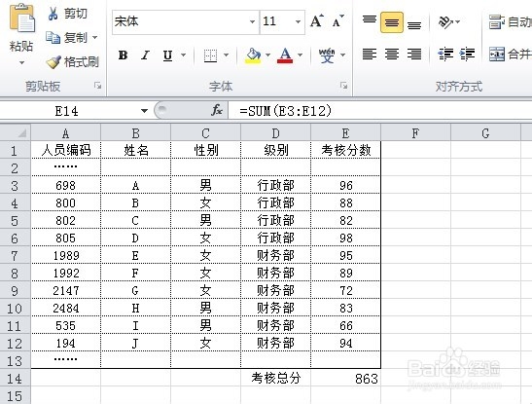The height and width of the screenshot is (404, 532).
Task: Click the Copy (复制) button
Action: coord(66,37)
